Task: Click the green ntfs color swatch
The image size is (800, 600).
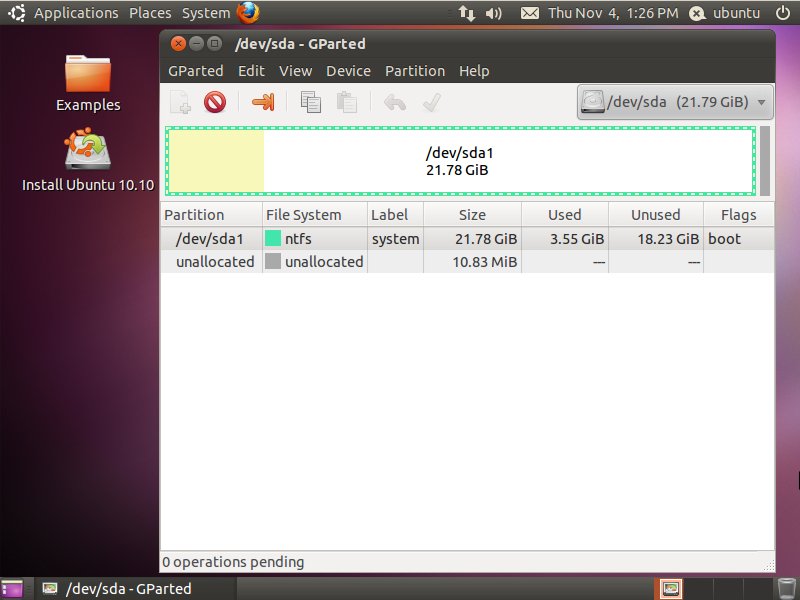Action: pos(273,238)
